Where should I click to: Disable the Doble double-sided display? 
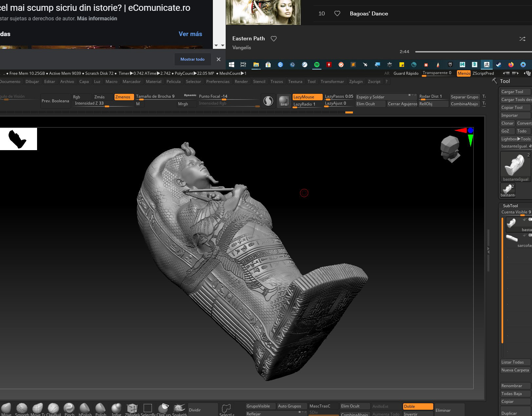[x=418, y=406]
